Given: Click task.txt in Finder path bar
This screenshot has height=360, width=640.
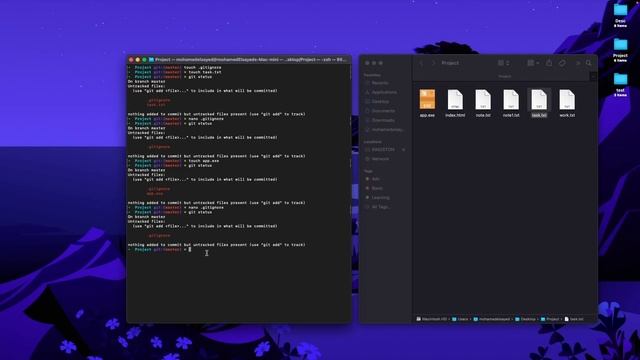Looking at the screenshot, I should [574, 319].
